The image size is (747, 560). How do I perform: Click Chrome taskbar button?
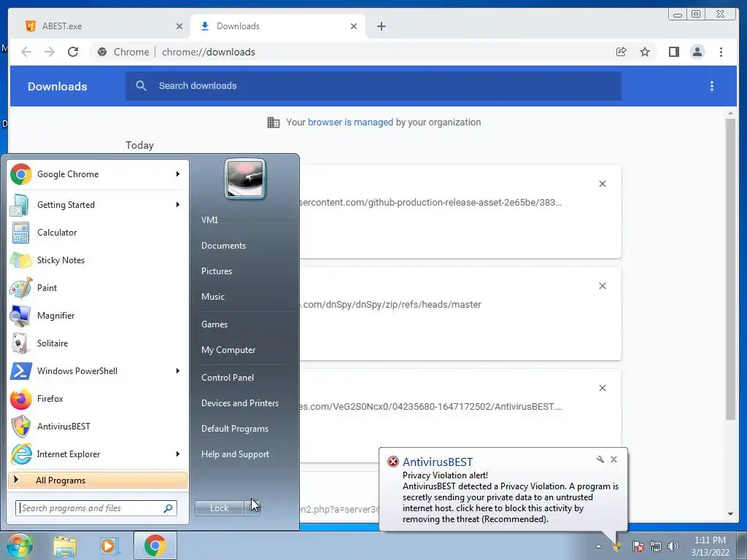(x=155, y=545)
